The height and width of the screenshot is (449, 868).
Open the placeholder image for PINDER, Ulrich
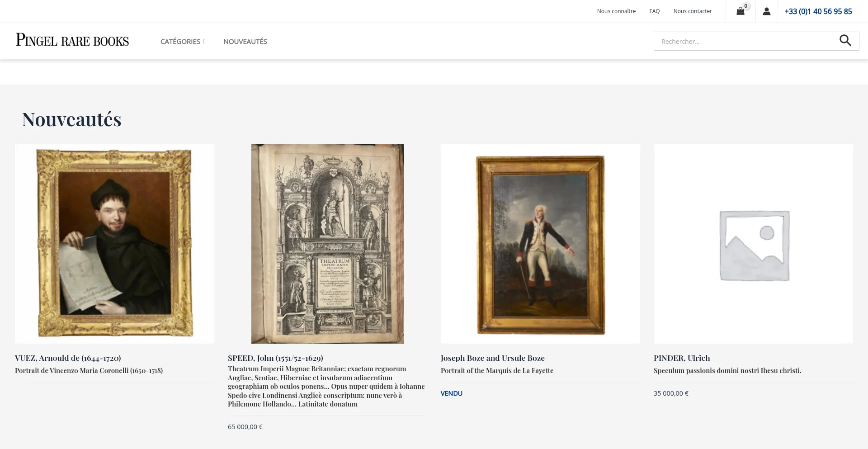[x=753, y=244]
